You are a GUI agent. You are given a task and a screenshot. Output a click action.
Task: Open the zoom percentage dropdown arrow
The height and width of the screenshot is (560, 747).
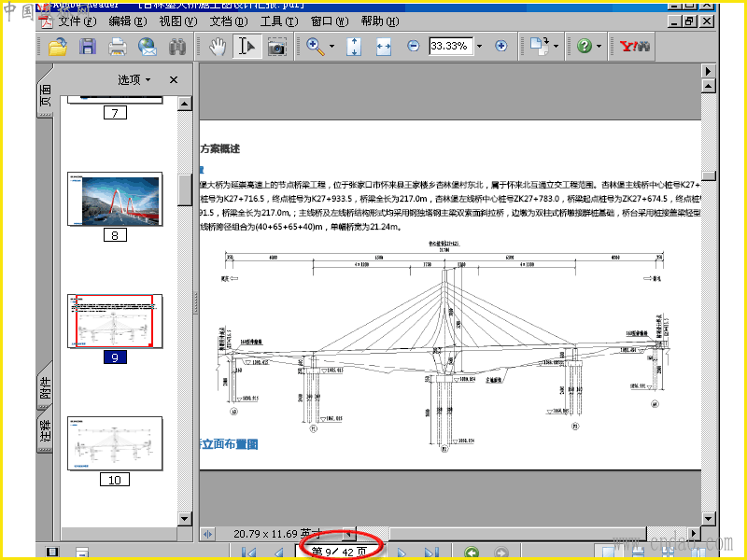pos(479,46)
